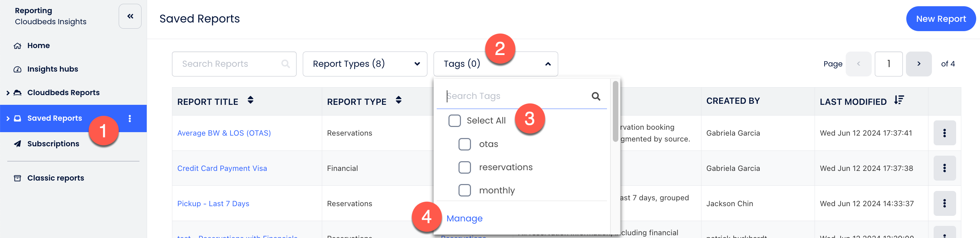This screenshot has width=980, height=238.
Task: Collapse the sidebar with double-chevron icon
Action: [130, 16]
